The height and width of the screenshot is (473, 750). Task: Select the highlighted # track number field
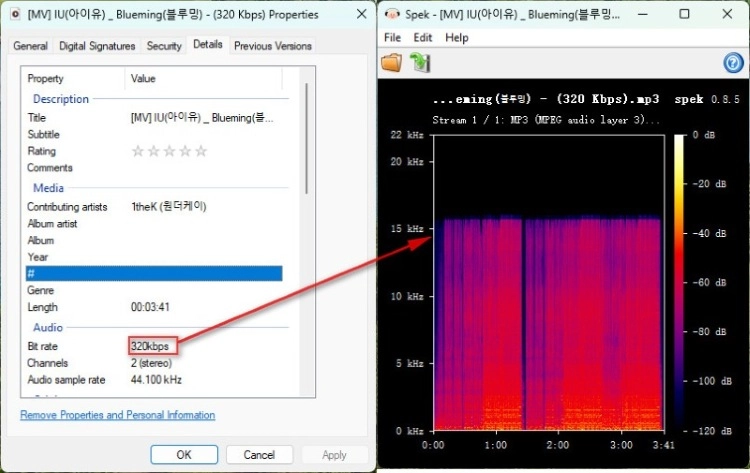(x=154, y=274)
